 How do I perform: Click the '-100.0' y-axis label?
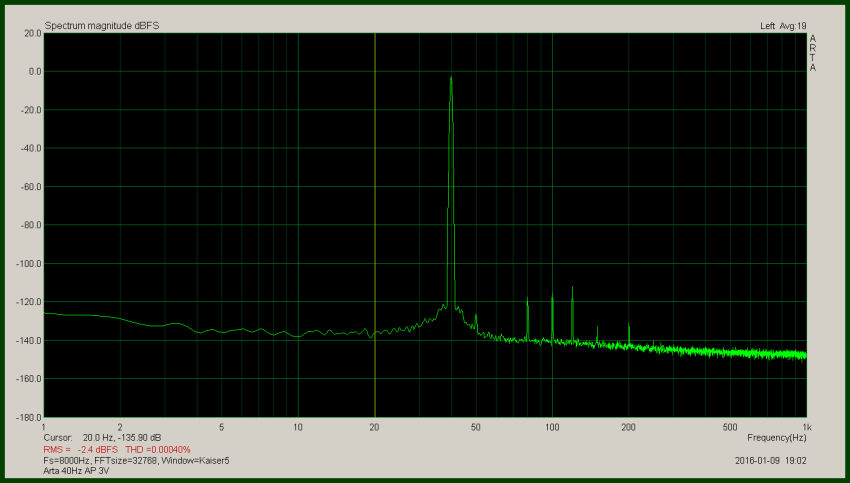[x=29, y=263]
